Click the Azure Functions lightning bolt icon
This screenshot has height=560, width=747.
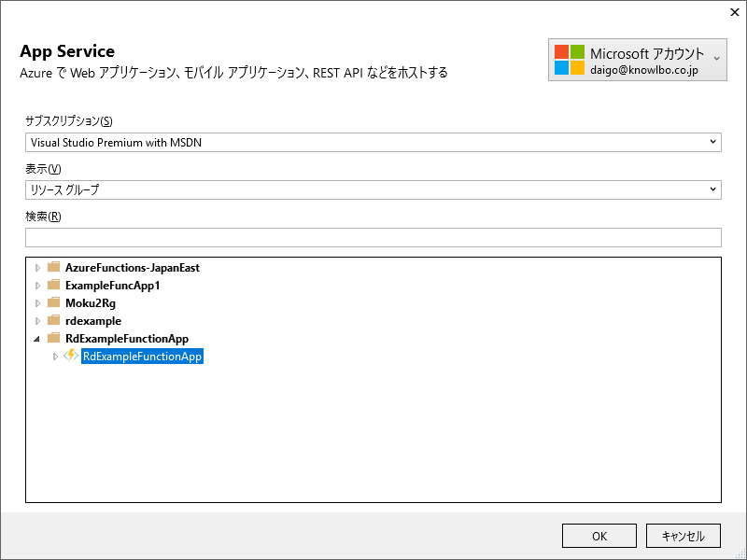coord(71,356)
